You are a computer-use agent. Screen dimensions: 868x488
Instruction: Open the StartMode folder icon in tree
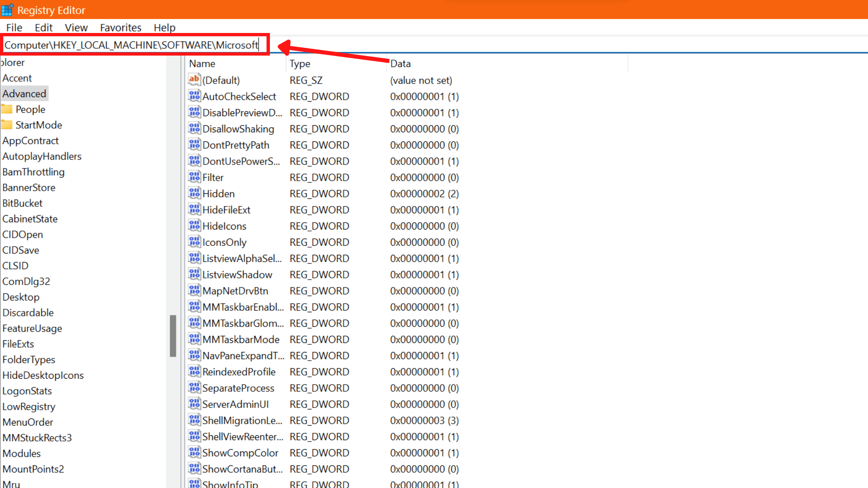click(x=6, y=125)
